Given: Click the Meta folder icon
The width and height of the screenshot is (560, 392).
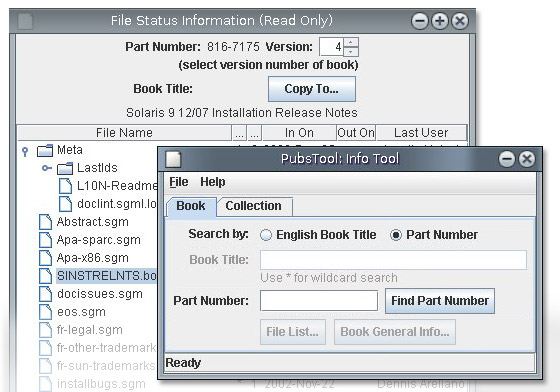Looking at the screenshot, I should [x=45, y=150].
